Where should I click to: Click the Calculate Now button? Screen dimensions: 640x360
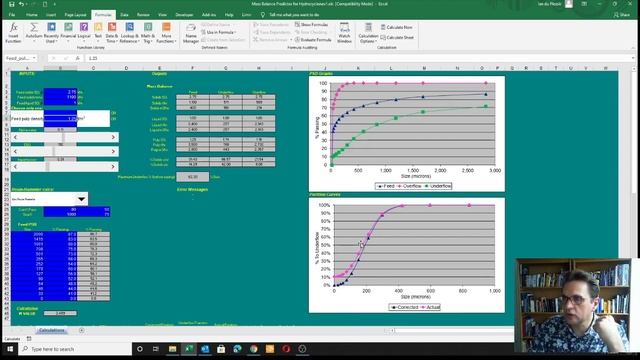396,27
